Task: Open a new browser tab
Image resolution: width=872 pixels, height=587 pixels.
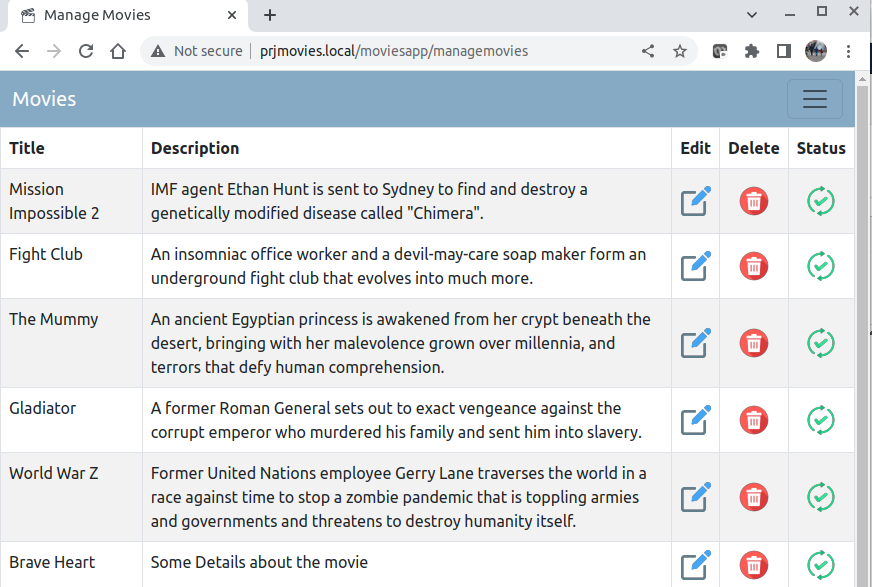Action: click(270, 15)
